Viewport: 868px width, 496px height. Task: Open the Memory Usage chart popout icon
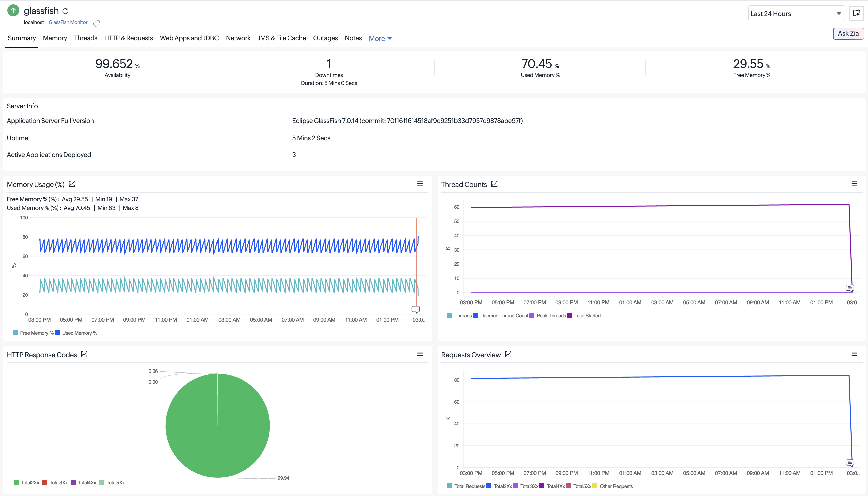[x=72, y=184]
